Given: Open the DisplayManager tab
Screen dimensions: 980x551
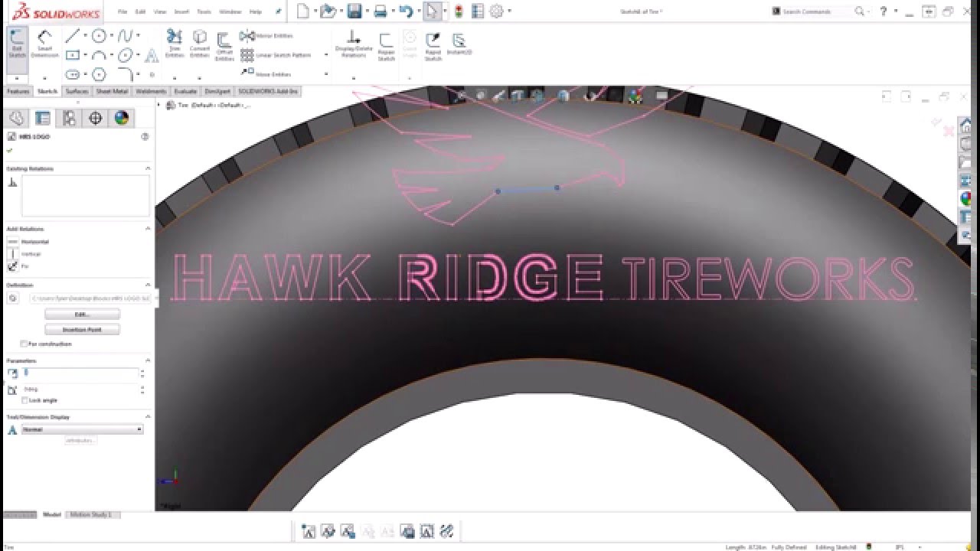Looking at the screenshot, I should click(122, 118).
